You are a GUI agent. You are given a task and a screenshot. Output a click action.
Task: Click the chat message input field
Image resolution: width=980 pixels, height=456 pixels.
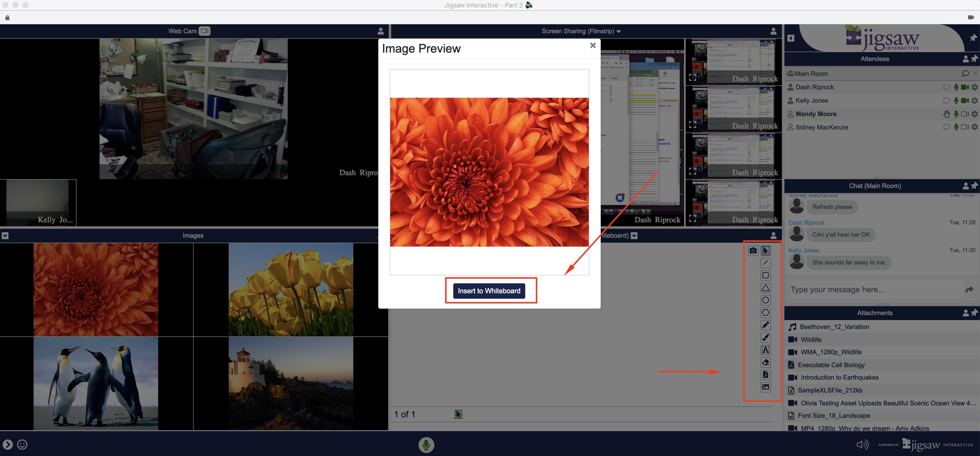pos(875,290)
